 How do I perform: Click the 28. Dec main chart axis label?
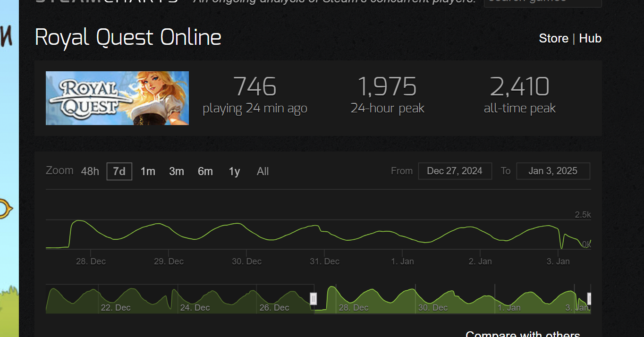[x=91, y=261]
